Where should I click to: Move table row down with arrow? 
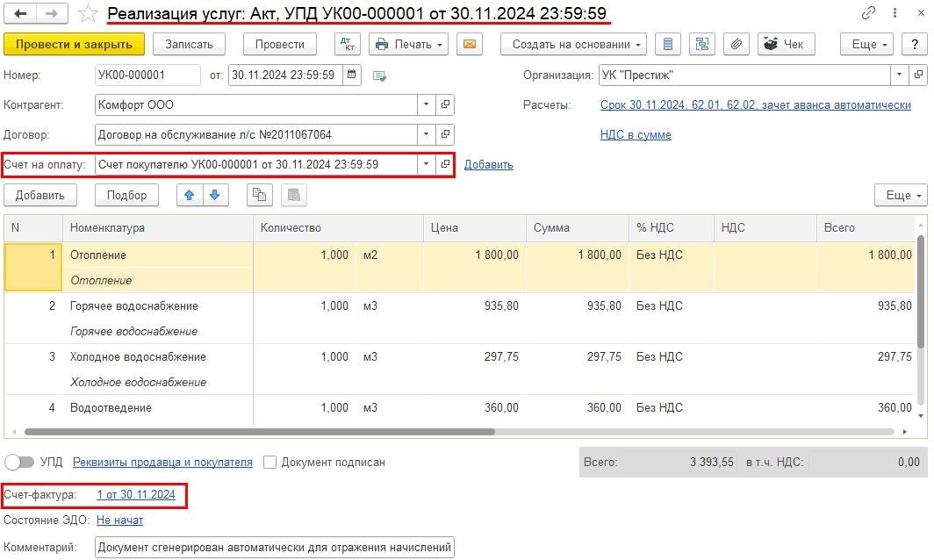pyautogui.click(x=216, y=195)
